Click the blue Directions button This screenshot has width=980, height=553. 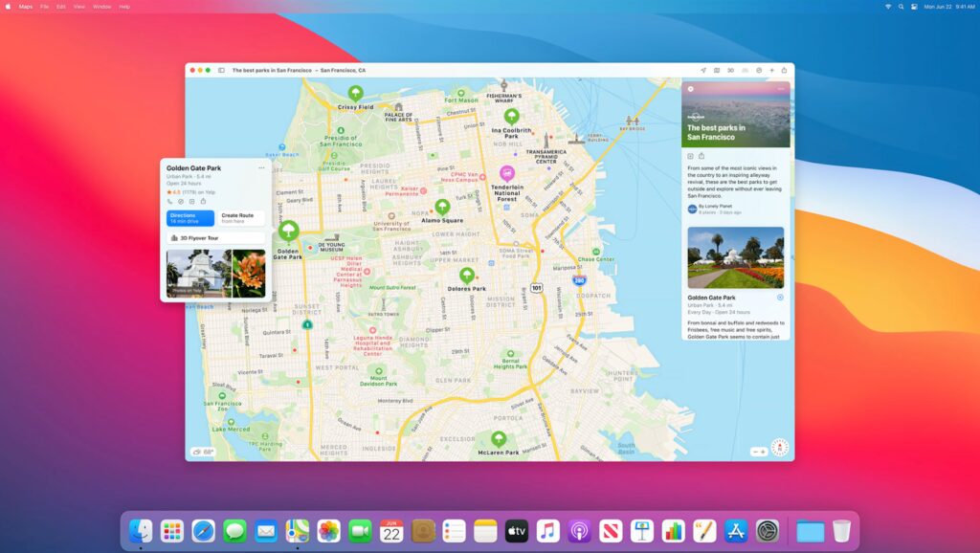pyautogui.click(x=190, y=218)
